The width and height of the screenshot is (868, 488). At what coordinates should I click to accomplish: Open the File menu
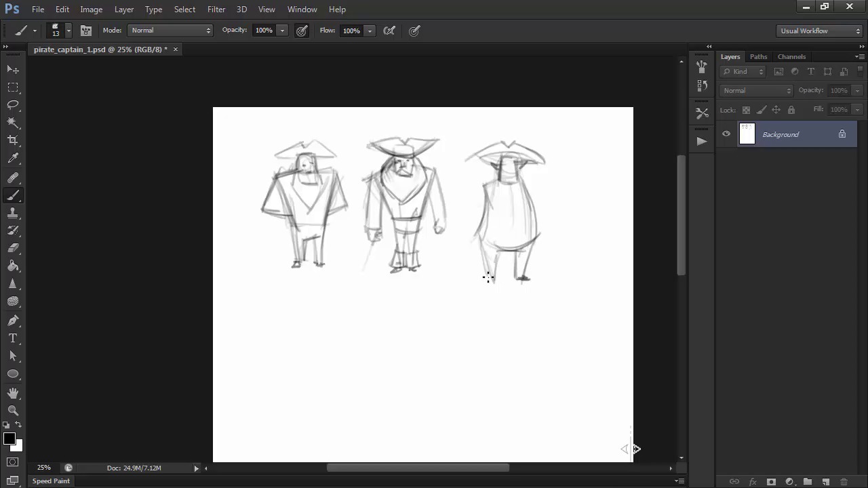pyautogui.click(x=38, y=9)
